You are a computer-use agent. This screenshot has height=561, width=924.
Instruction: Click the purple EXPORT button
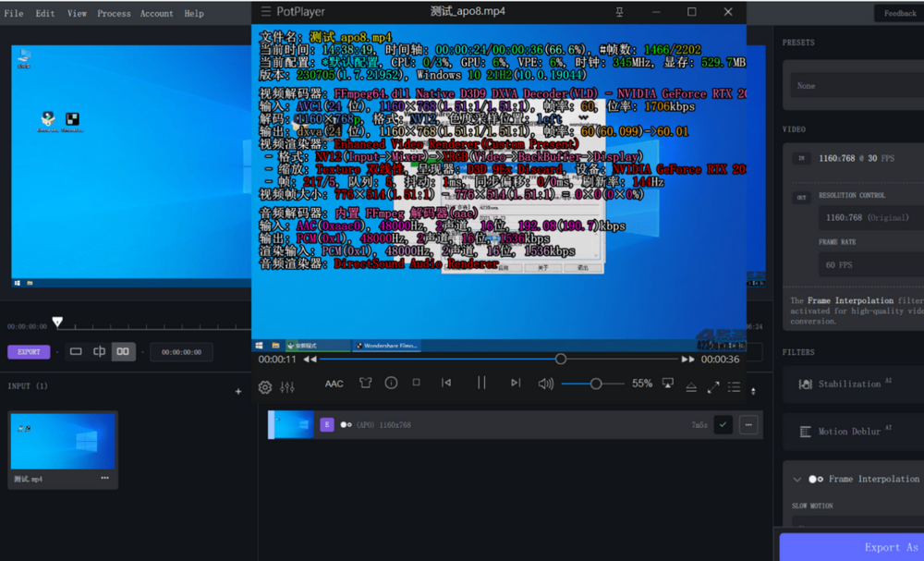coord(29,352)
